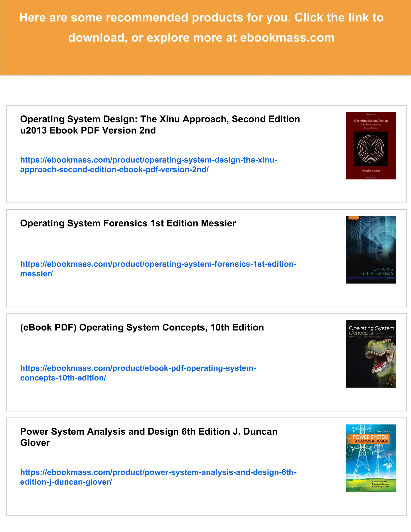The width and height of the screenshot is (411, 532).
Task: Open the Operating System Concepts 10th edition link
Action: tap(138, 368)
